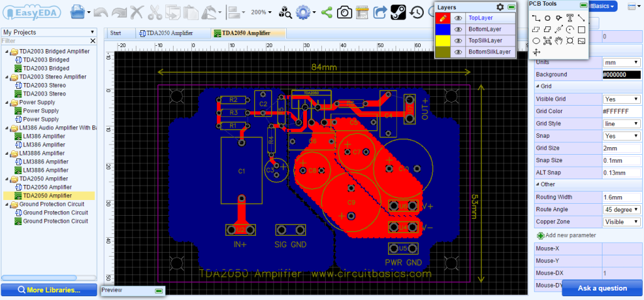Select the Via tool in PCB Tools
The image size is (644, 300).
558,18
